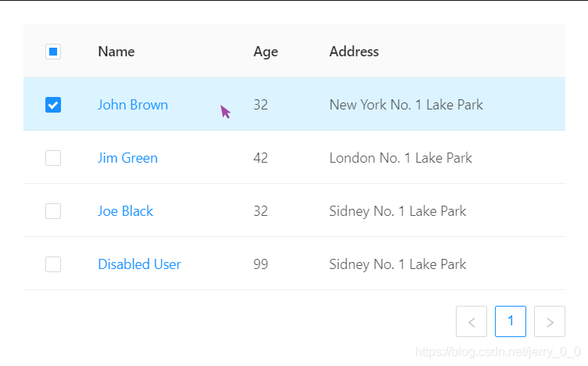Click the Jim Green name link
Screen dimensions: 588x366
click(127, 158)
